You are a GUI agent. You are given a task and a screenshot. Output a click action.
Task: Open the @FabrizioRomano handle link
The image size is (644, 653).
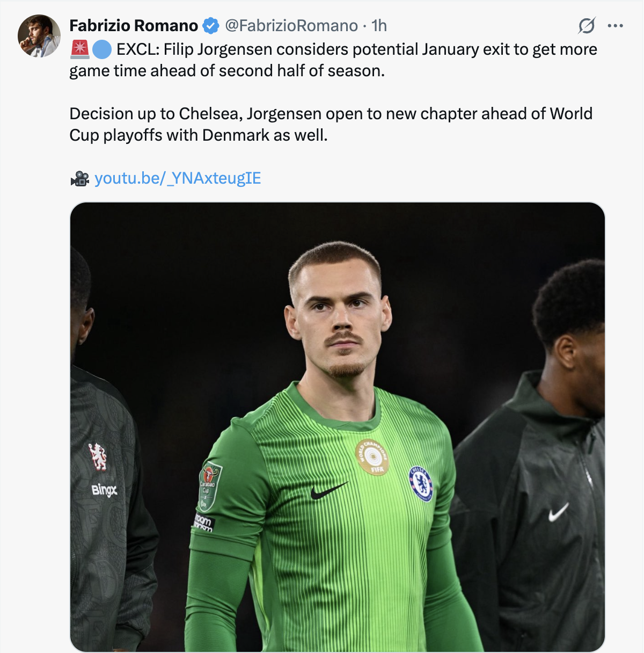pyautogui.click(x=291, y=26)
